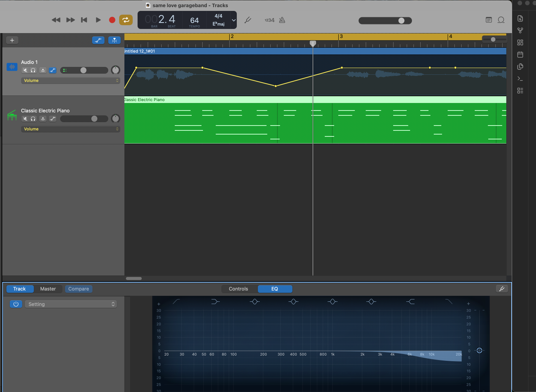Toggle the EQ power button

pyautogui.click(x=16, y=304)
